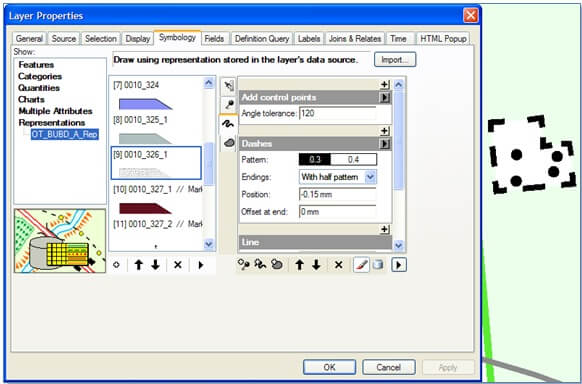Click the paintbrush display mode icon
582x384 pixels.
coord(361,265)
